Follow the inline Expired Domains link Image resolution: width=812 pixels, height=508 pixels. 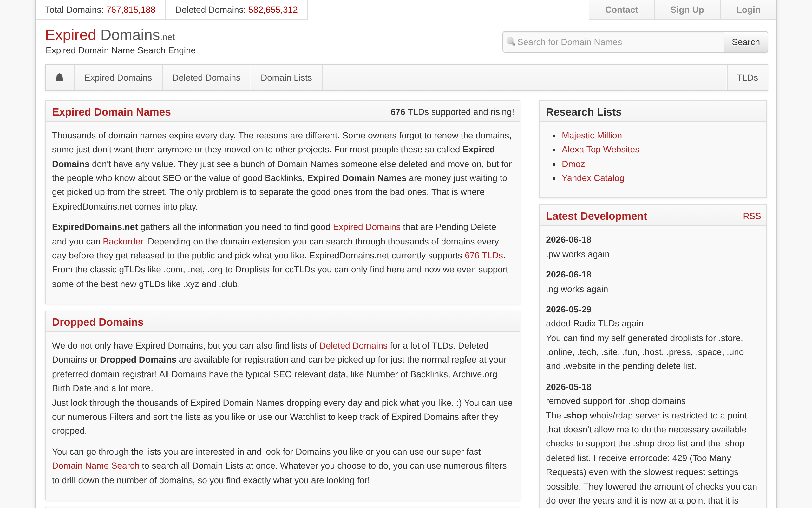(x=366, y=227)
